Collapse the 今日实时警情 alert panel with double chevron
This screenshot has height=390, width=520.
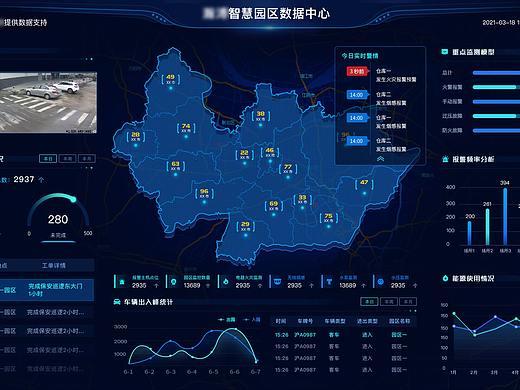pyautogui.click(x=380, y=159)
